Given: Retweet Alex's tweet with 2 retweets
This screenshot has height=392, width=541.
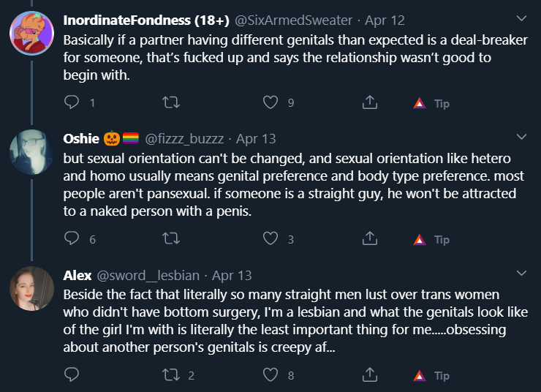Looking at the screenshot, I should (x=171, y=374).
